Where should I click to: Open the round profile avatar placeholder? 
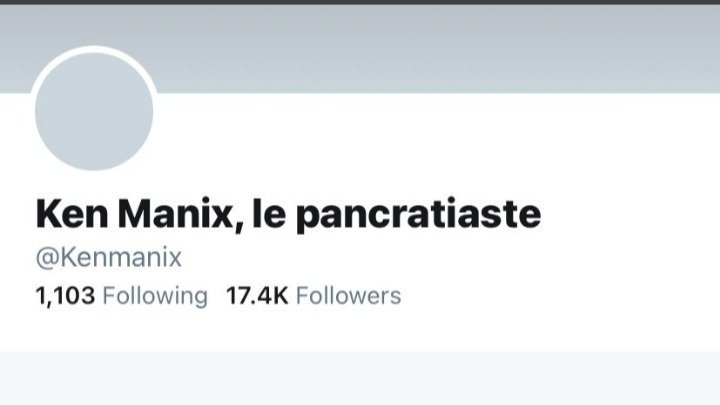click(94, 111)
